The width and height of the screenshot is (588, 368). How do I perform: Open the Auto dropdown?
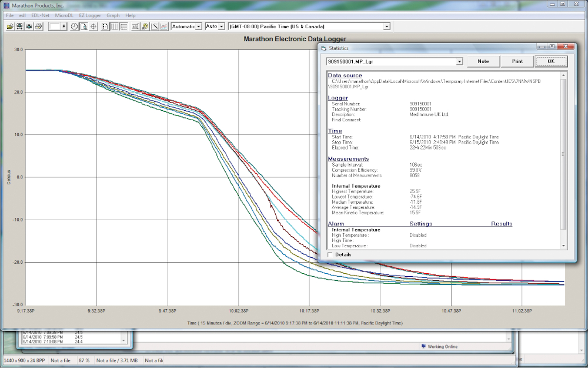pyautogui.click(x=222, y=26)
